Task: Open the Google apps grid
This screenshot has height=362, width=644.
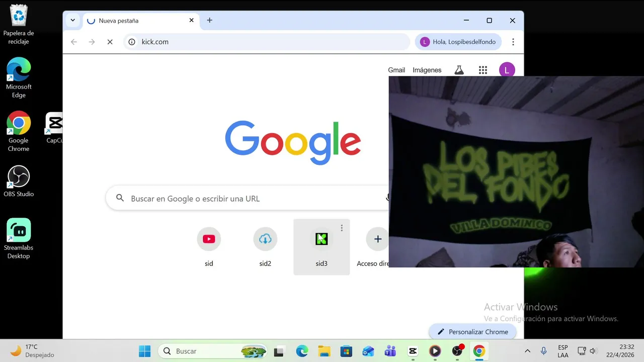Action: [483, 70]
